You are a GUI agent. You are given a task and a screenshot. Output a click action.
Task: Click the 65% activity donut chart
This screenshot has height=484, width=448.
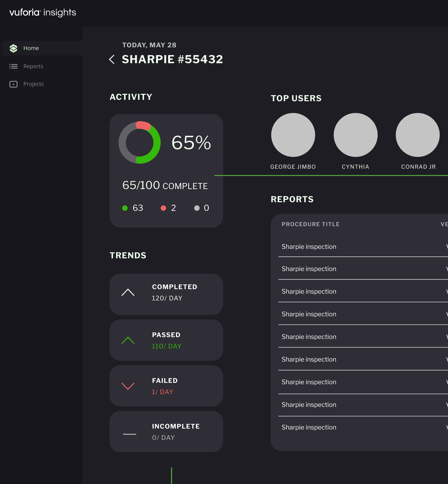click(140, 142)
